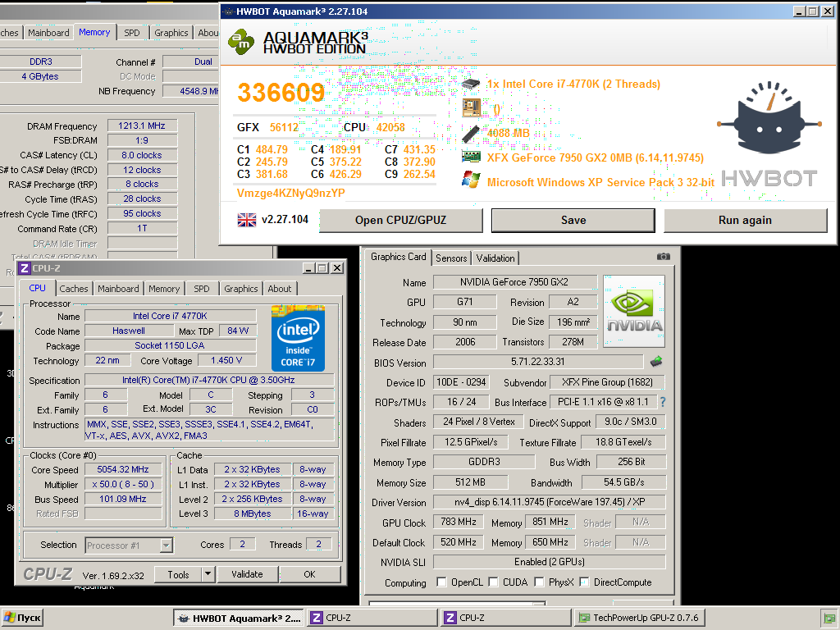The height and width of the screenshot is (630, 840).
Task: Select the Graphics Card tab in GPU-Z
Action: click(398, 257)
